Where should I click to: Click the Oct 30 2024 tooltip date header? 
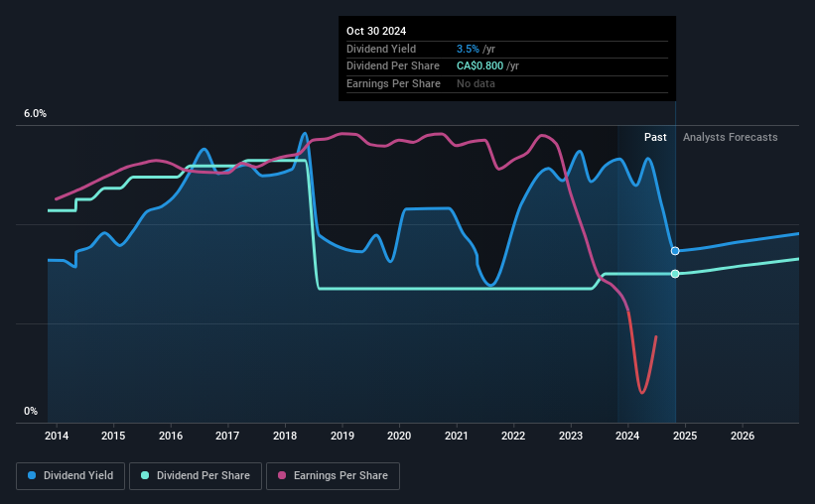376,31
